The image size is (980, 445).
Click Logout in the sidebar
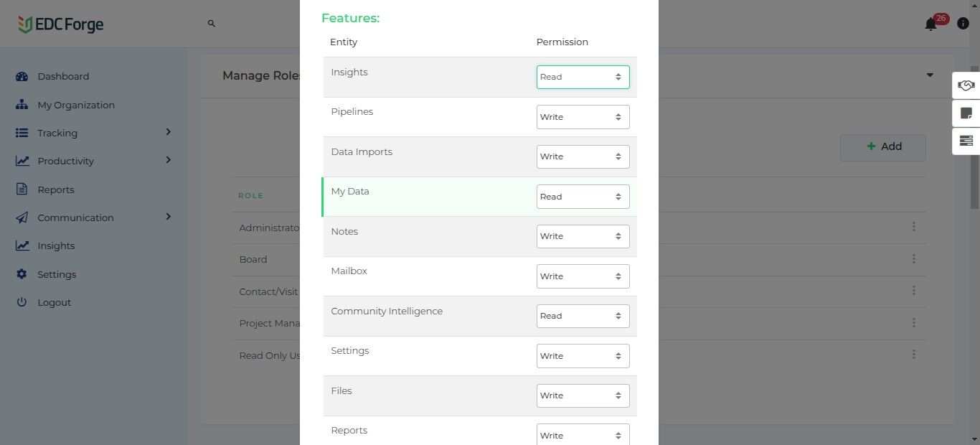(x=54, y=303)
